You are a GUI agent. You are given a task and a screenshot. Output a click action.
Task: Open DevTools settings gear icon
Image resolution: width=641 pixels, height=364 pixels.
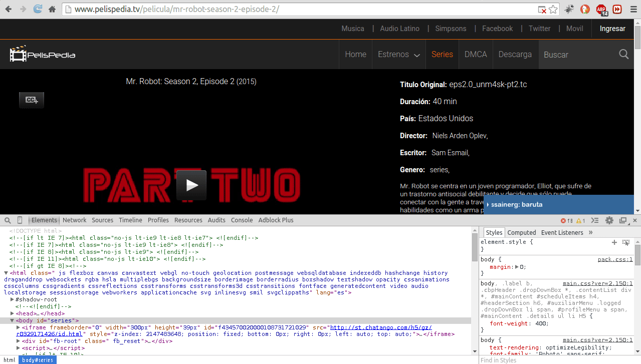pos(609,220)
